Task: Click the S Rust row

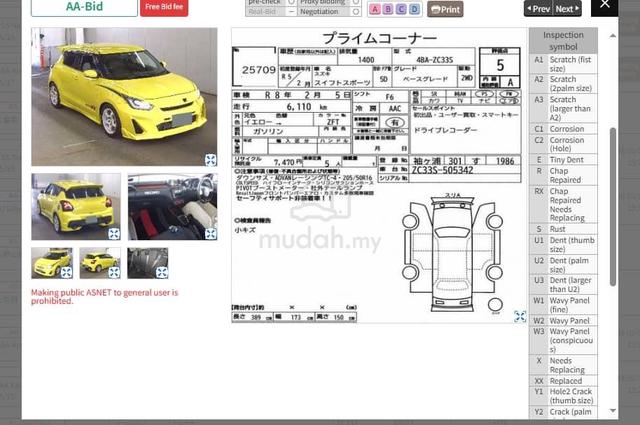Action: pyautogui.click(x=563, y=229)
